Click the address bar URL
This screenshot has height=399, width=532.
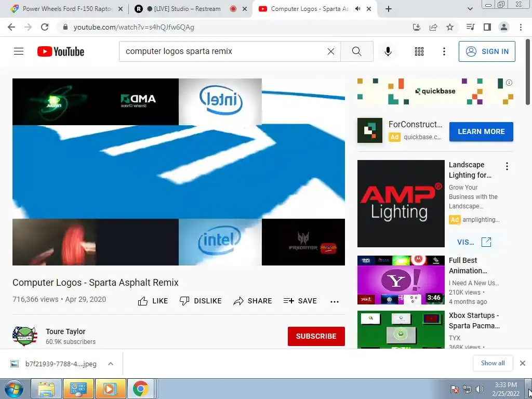pos(134,27)
